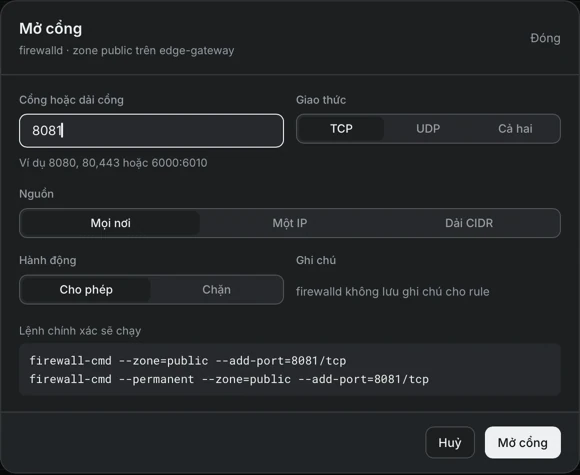The image size is (580, 475).
Task: Set source to Mọi nơi
Action: [111, 223]
